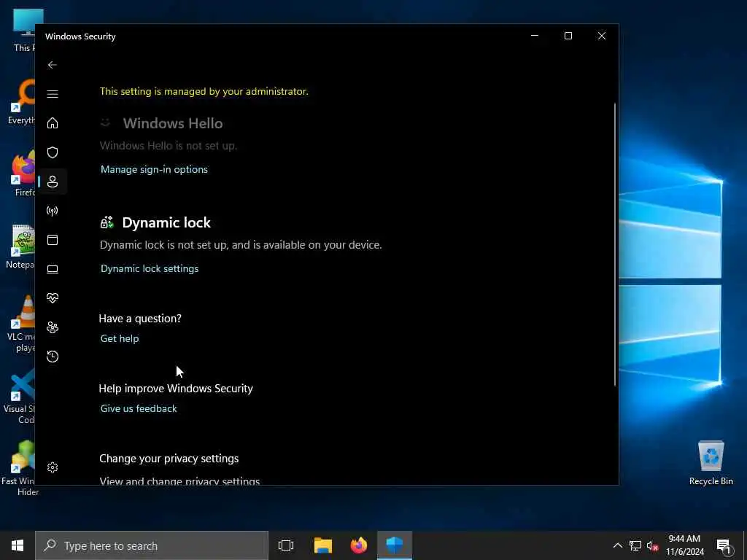Screen dimensions: 747x560
Task: Click Give us feedback link
Action: 139,408
